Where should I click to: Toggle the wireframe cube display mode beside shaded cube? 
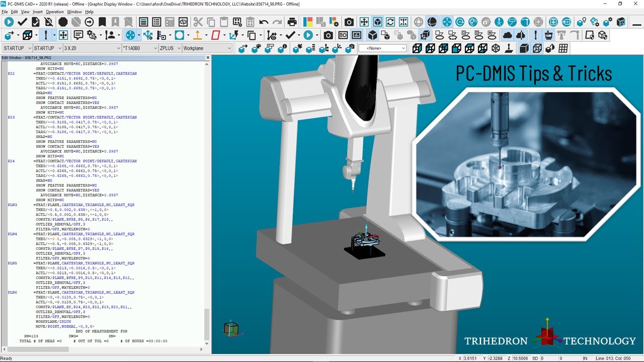(x=537, y=48)
